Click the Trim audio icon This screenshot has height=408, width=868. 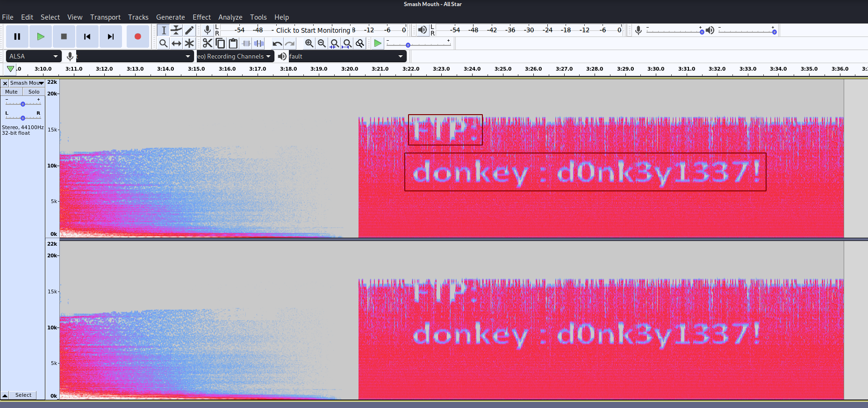point(246,44)
